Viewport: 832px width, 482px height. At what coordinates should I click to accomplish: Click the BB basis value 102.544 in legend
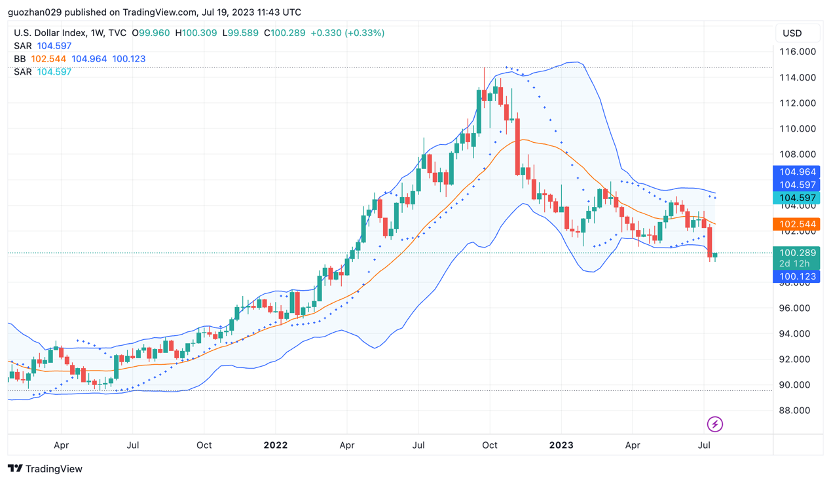coord(48,59)
